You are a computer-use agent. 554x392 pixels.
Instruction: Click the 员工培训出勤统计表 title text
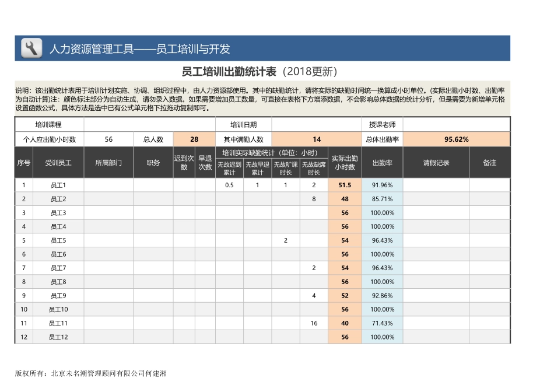click(229, 72)
